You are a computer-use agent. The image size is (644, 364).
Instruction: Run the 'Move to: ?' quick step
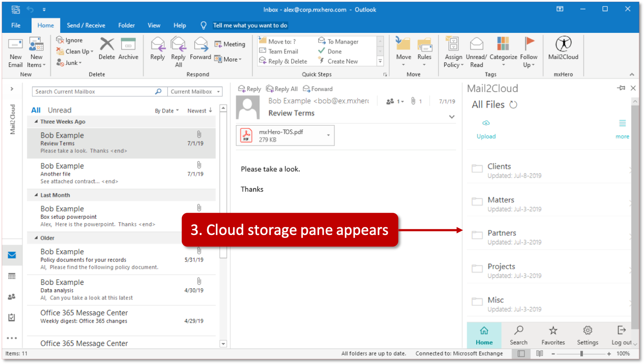pyautogui.click(x=278, y=41)
